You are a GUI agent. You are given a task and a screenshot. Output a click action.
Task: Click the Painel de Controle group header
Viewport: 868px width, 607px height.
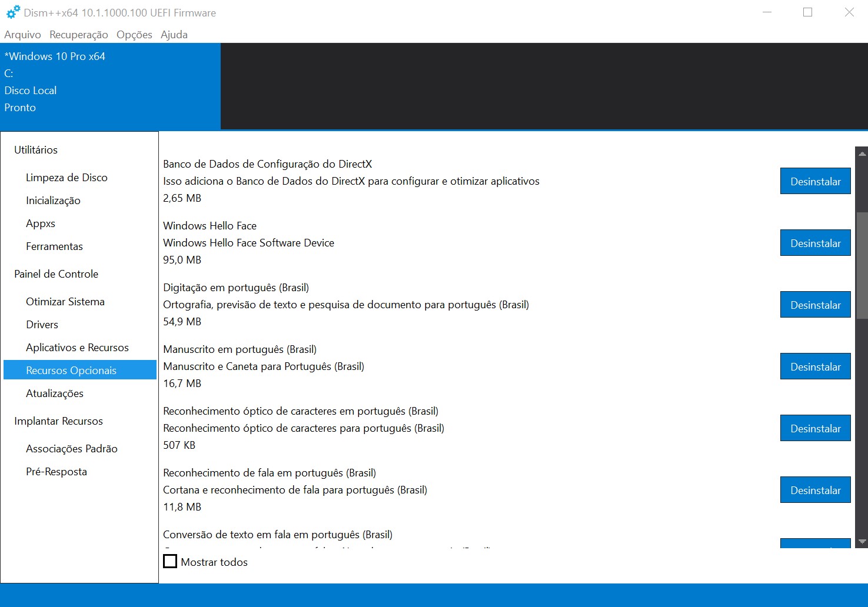point(56,274)
